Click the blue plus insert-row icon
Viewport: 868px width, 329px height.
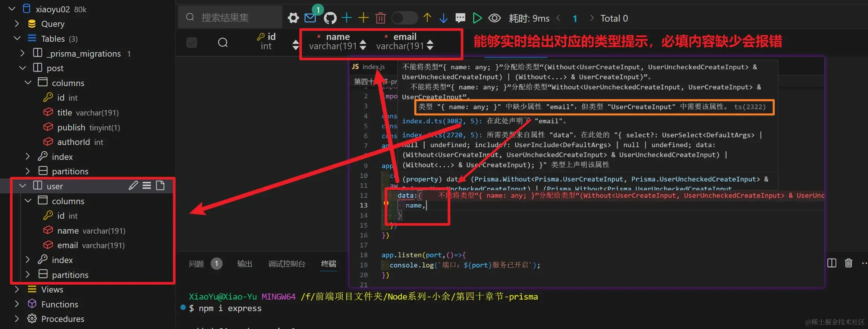[x=347, y=18]
